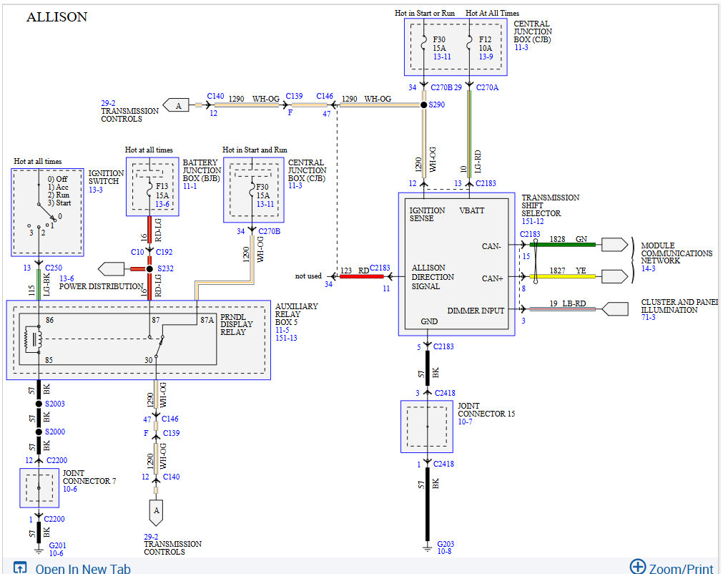Open the 10-7 Joint Connector 15 reference
Image resolution: width=728 pixels, height=574 pixels.
click(465, 422)
